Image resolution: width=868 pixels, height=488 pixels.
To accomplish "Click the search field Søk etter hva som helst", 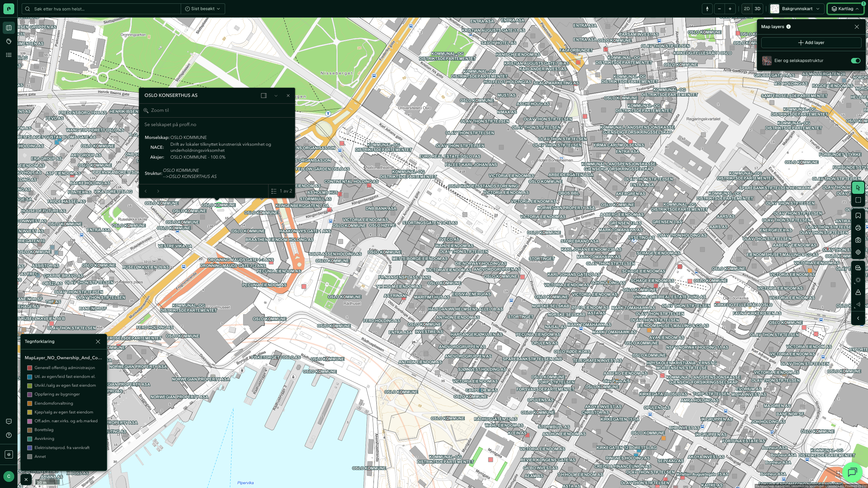I will (102, 9).
